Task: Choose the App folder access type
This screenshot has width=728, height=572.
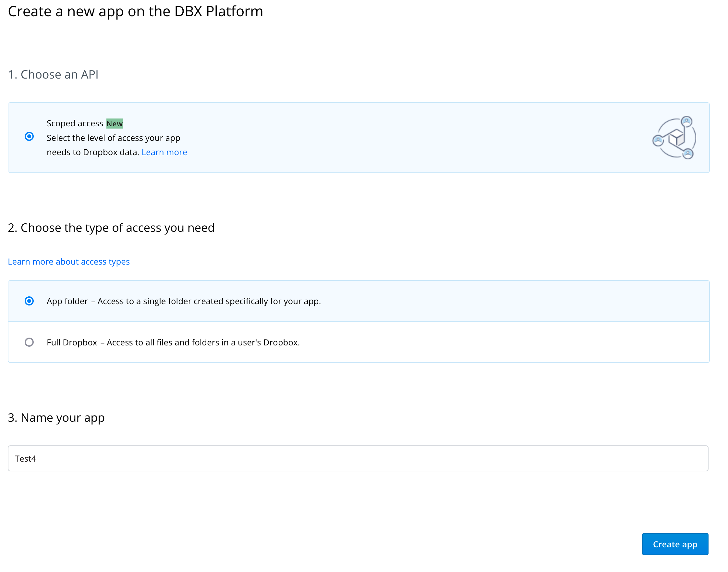Action: (x=30, y=301)
